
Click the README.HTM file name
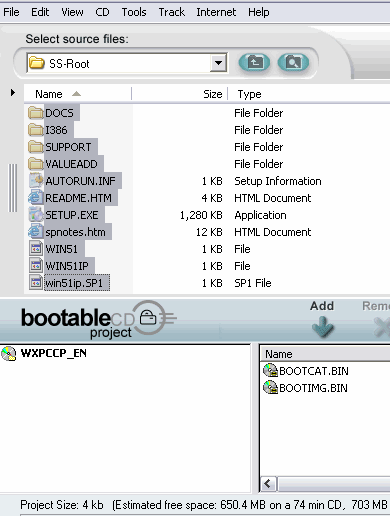coord(78,198)
